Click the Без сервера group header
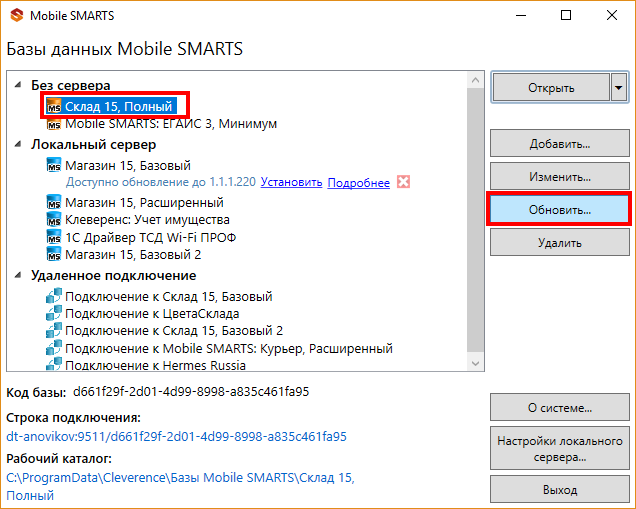This screenshot has width=636, height=509. pyautogui.click(x=71, y=85)
